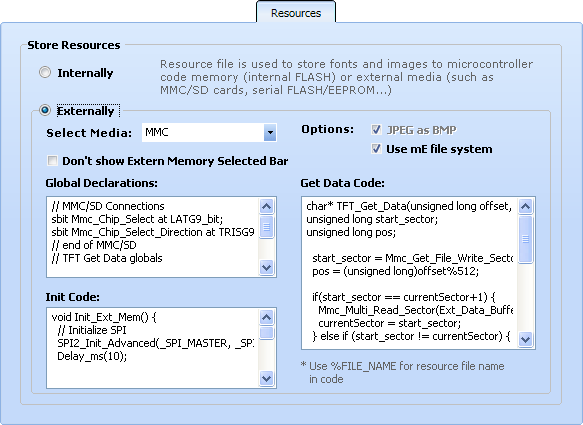Click the '// TFT Get Data globals' line

click(107, 258)
